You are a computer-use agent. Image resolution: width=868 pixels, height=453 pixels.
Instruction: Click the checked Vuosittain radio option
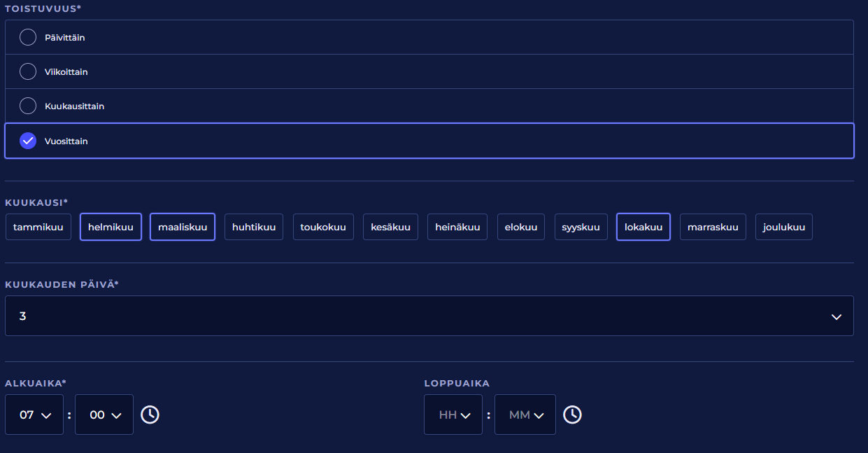point(28,141)
